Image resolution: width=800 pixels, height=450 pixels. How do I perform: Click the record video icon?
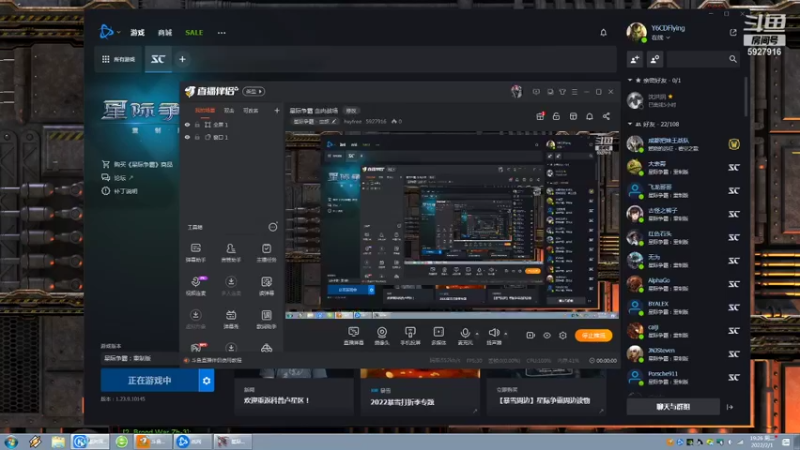pos(531,335)
